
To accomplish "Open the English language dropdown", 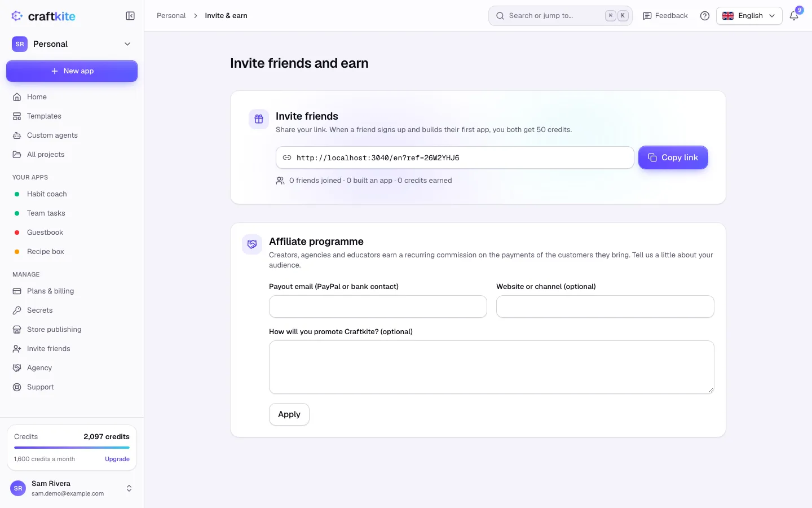I will click(x=749, y=16).
